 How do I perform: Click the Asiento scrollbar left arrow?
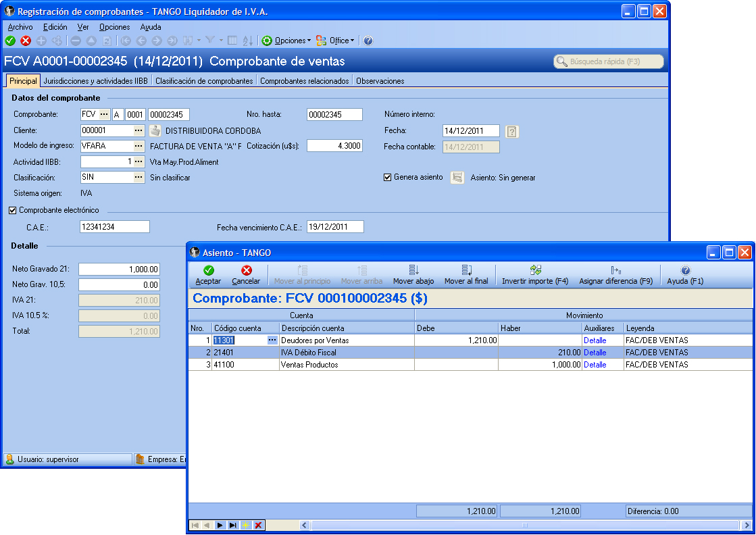pyautogui.click(x=305, y=526)
